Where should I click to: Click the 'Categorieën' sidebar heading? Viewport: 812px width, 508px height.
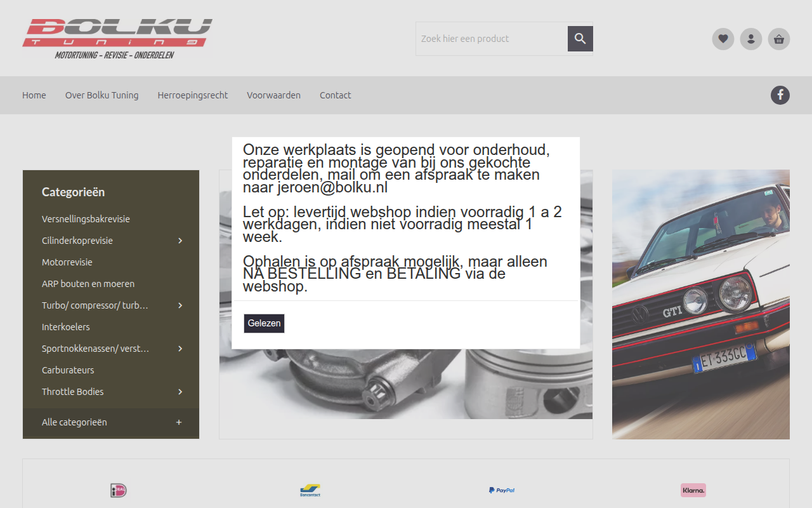(74, 192)
